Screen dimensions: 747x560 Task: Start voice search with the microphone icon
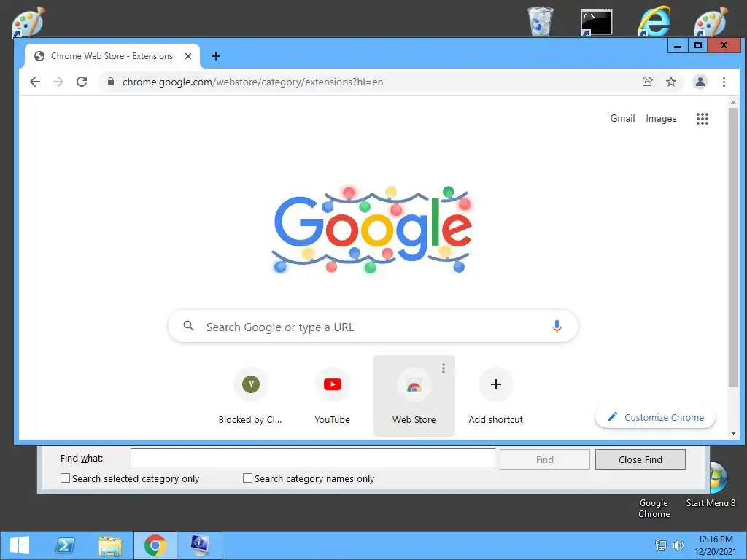click(557, 326)
